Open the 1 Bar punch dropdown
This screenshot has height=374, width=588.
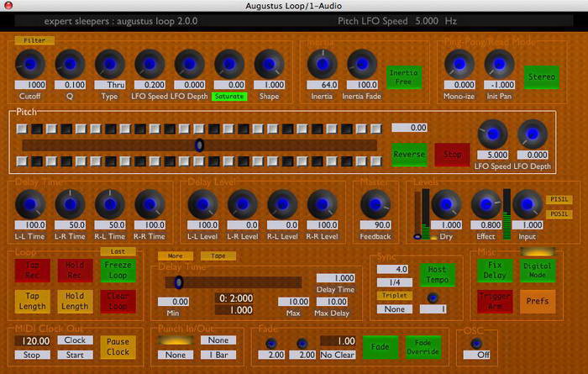(x=217, y=354)
